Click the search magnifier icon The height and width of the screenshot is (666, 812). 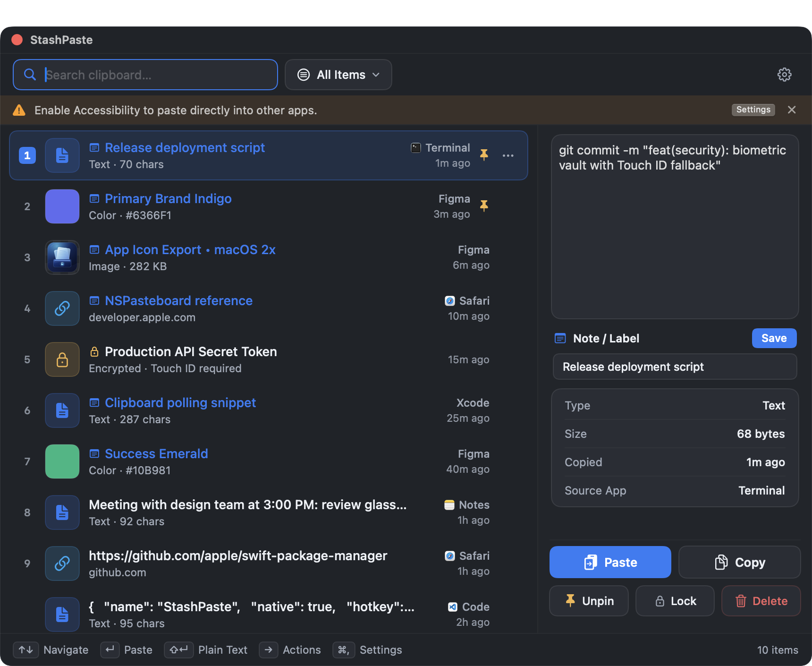click(x=30, y=75)
